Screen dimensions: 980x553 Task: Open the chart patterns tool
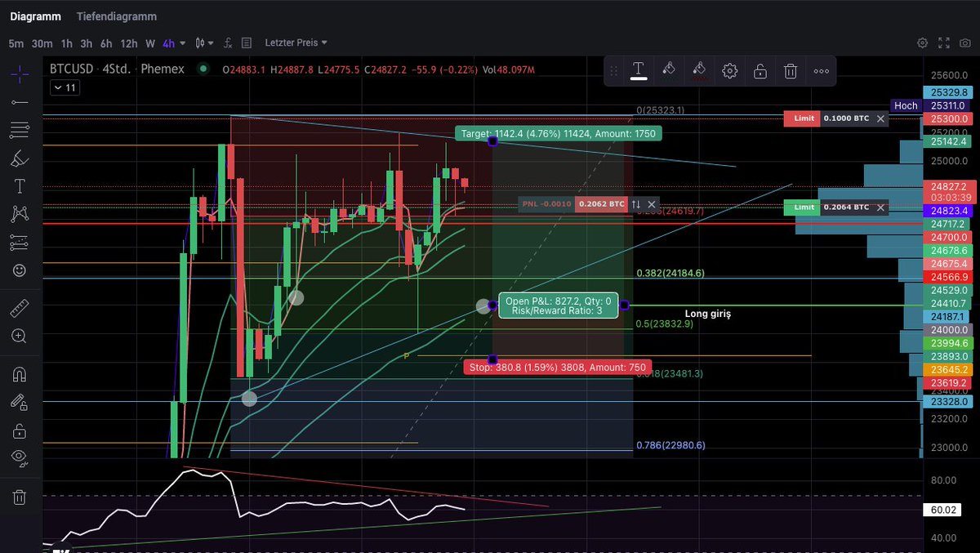(x=20, y=214)
